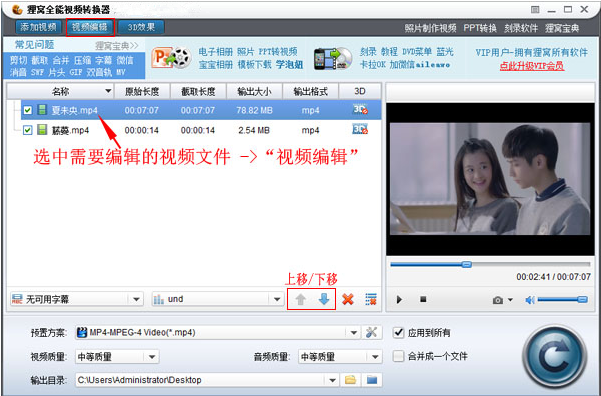Image resolution: width=601 pixels, height=396 pixels.
Task: Toggle the 应用到所有 checkbox
Action: [399, 332]
